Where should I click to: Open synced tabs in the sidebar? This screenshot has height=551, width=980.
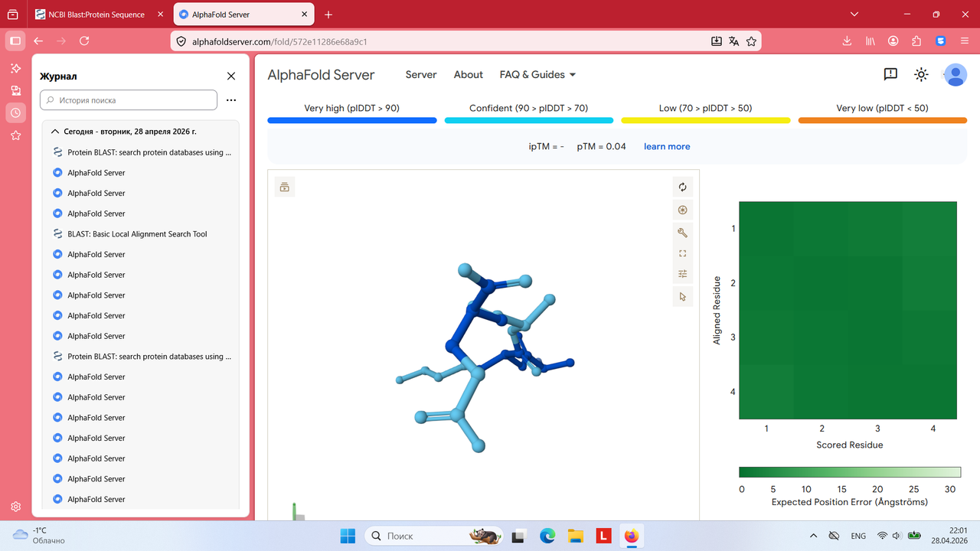(15, 90)
